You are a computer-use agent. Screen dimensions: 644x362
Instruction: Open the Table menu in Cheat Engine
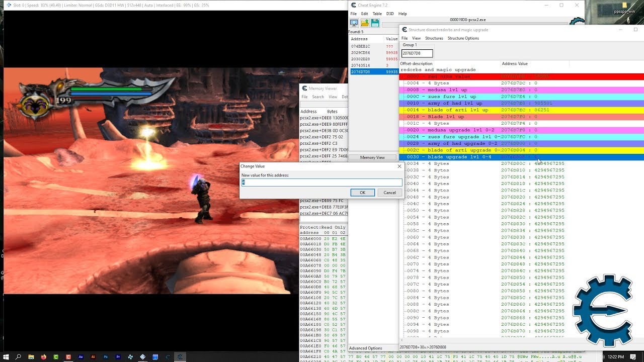coord(377,14)
